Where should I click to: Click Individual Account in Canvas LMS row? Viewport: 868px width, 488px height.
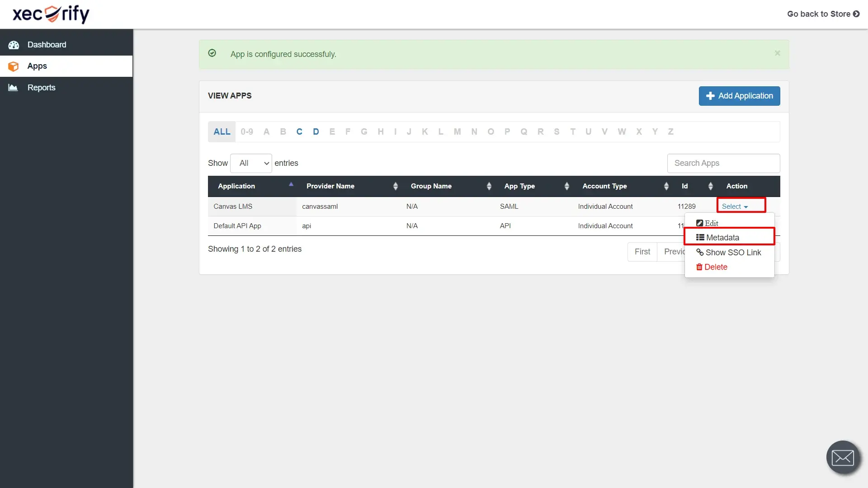(x=605, y=206)
